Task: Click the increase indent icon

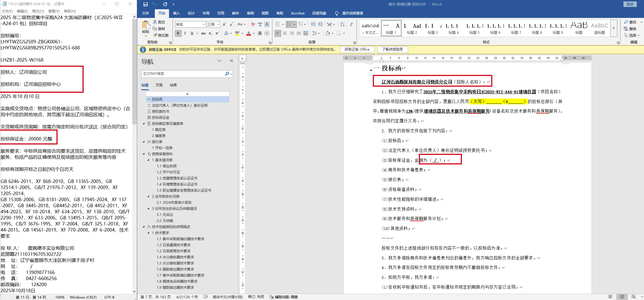Action: coord(321,24)
